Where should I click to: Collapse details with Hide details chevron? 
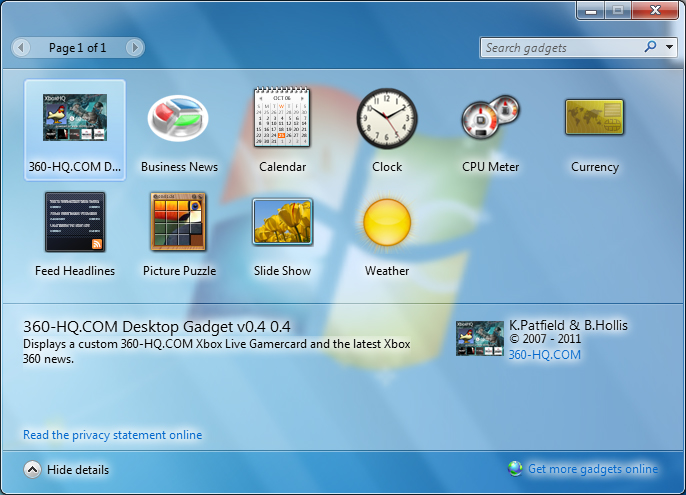pos(32,470)
